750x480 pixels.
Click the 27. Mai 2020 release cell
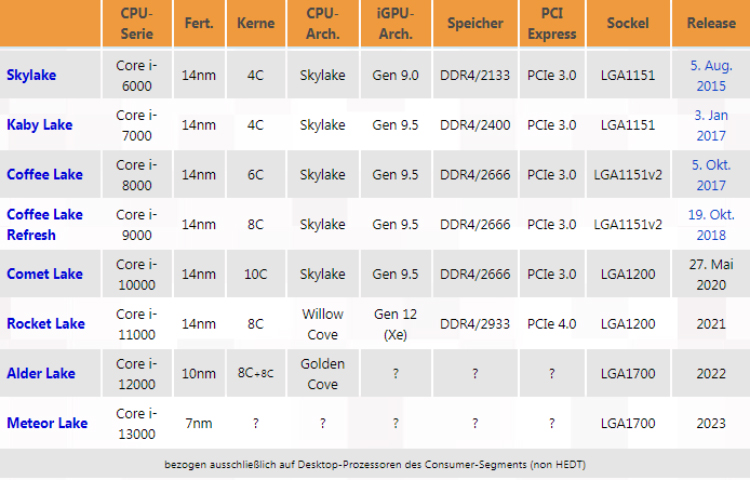(x=711, y=274)
